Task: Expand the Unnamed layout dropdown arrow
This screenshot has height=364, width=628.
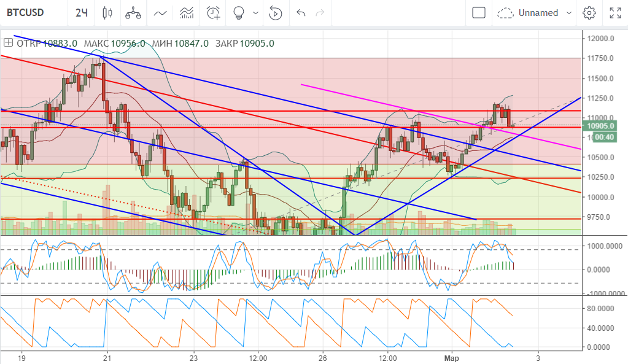Action: [568, 13]
